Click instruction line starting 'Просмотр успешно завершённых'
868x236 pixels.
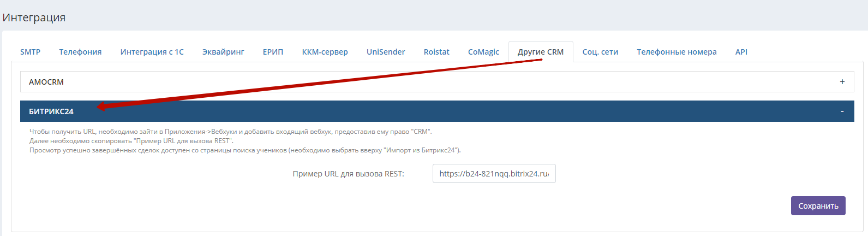click(245, 150)
